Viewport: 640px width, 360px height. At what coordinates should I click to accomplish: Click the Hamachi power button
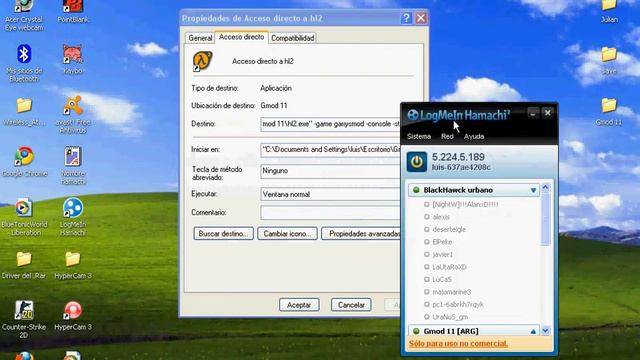(x=417, y=162)
